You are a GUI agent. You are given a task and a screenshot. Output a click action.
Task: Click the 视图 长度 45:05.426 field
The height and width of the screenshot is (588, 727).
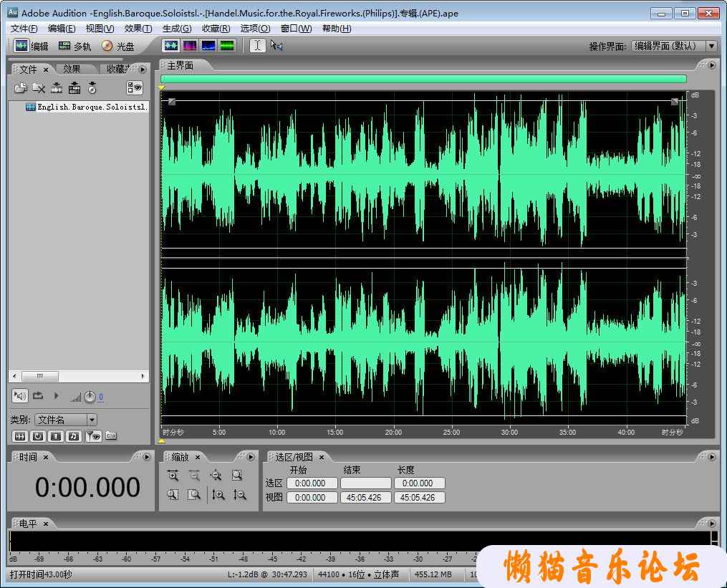pos(420,498)
